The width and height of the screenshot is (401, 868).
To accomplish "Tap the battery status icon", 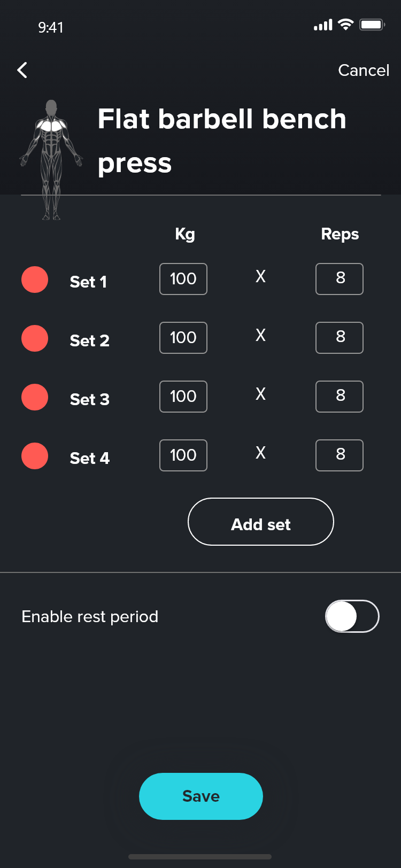I will pyautogui.click(x=372, y=25).
